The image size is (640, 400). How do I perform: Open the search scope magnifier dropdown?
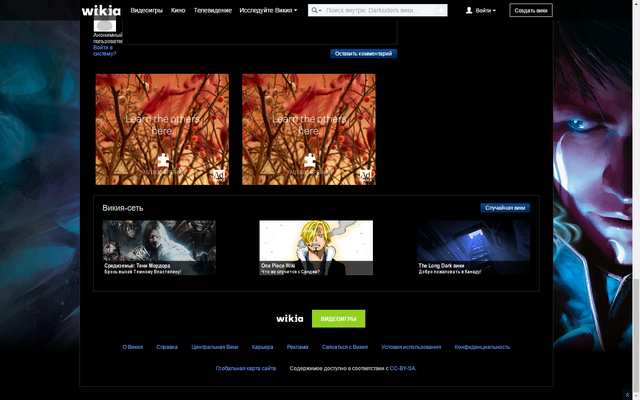click(316, 10)
